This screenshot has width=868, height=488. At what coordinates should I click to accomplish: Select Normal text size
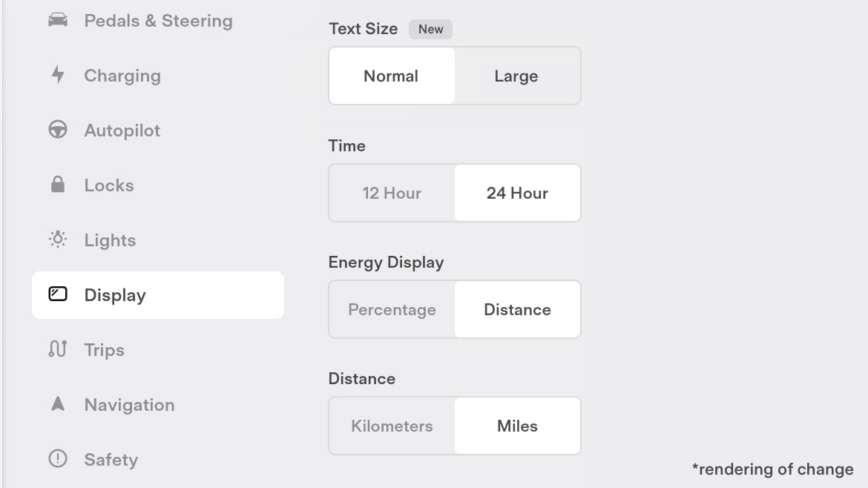pyautogui.click(x=392, y=76)
